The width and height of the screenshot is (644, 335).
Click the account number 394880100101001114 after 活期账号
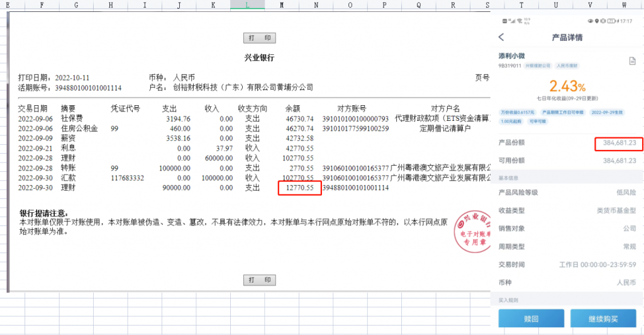point(88,88)
